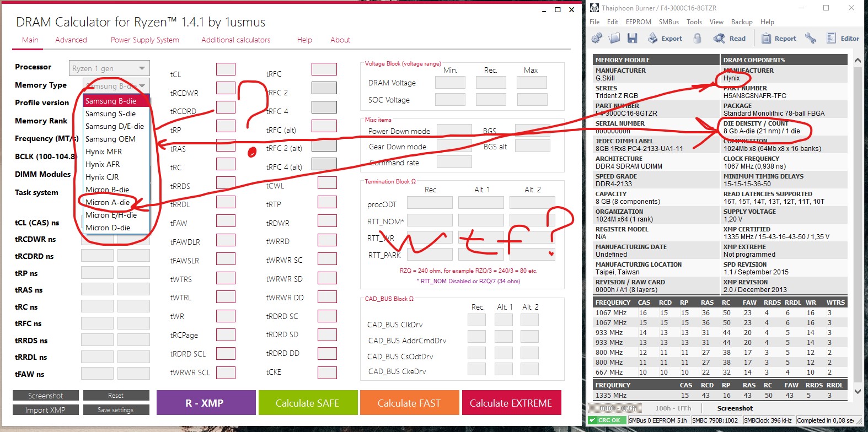Select Samsung OEM memory type
Image resolution: width=868 pixels, height=432 pixels.
(x=116, y=139)
